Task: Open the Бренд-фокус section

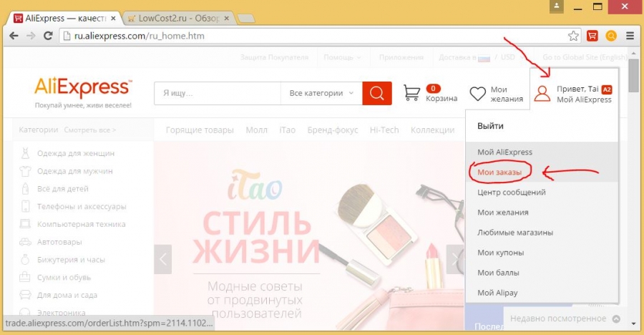Action: click(x=333, y=130)
